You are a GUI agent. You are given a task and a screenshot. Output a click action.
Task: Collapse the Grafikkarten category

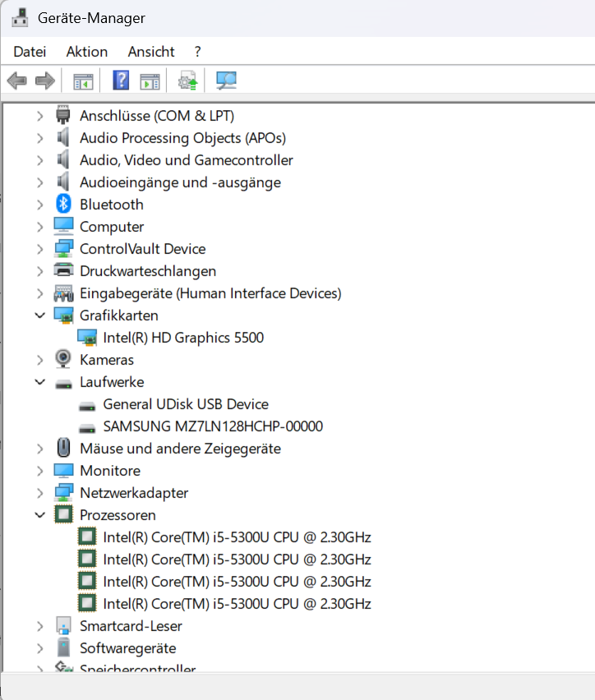click(x=39, y=315)
